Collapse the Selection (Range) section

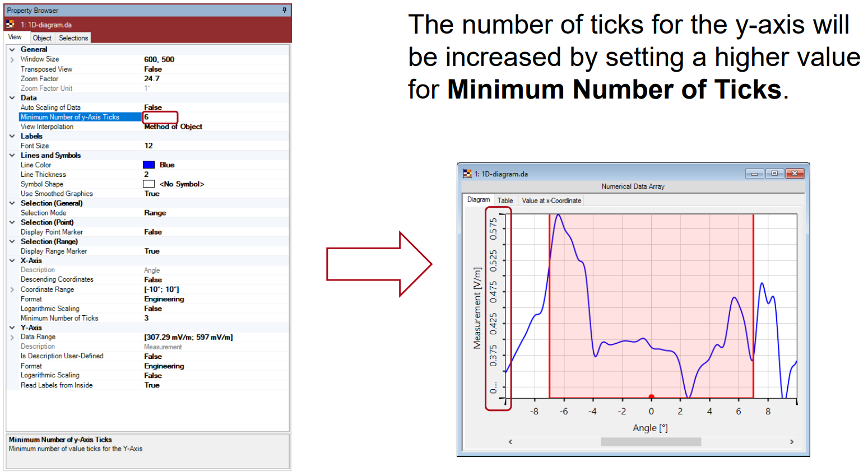(12, 241)
